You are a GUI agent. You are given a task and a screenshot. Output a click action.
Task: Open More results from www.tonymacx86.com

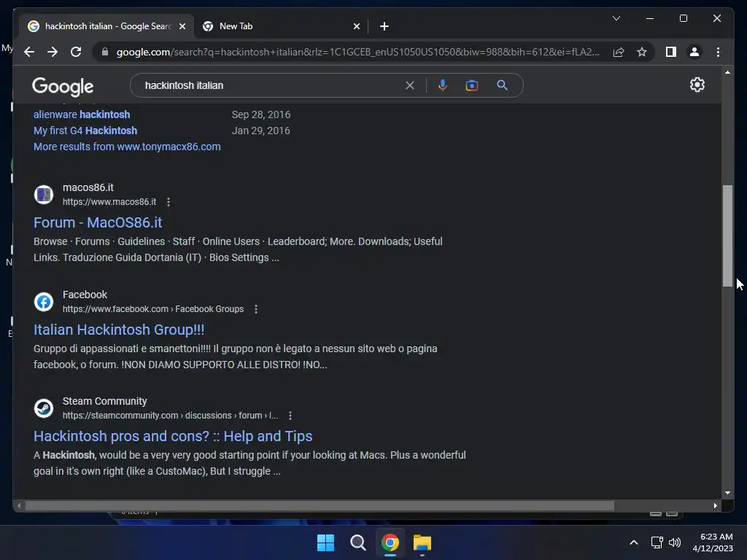click(x=127, y=147)
